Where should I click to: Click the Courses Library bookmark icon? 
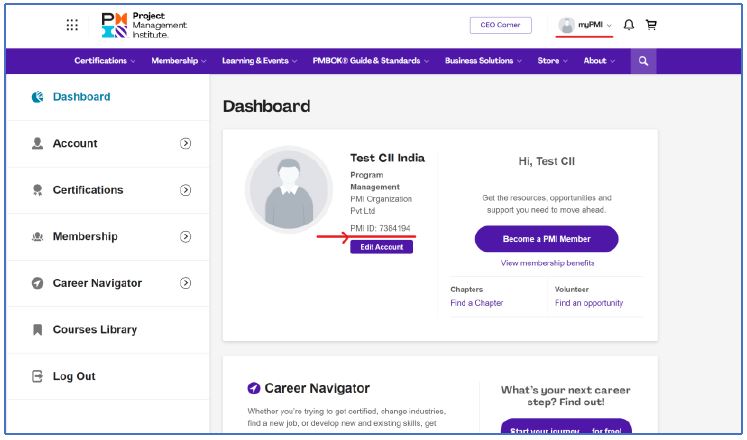point(37,330)
